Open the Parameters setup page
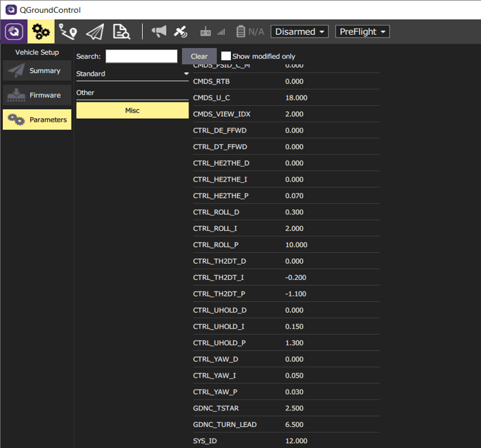 (x=37, y=120)
